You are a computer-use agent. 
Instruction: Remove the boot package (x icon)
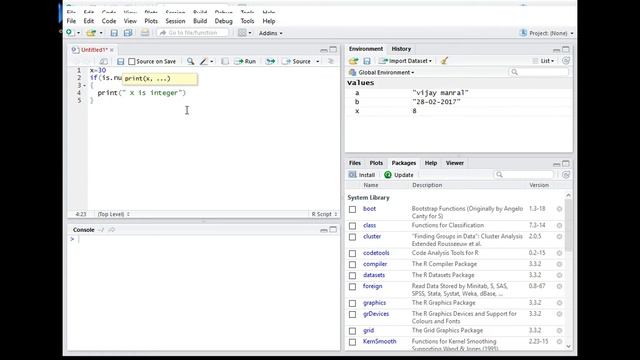click(x=560, y=209)
